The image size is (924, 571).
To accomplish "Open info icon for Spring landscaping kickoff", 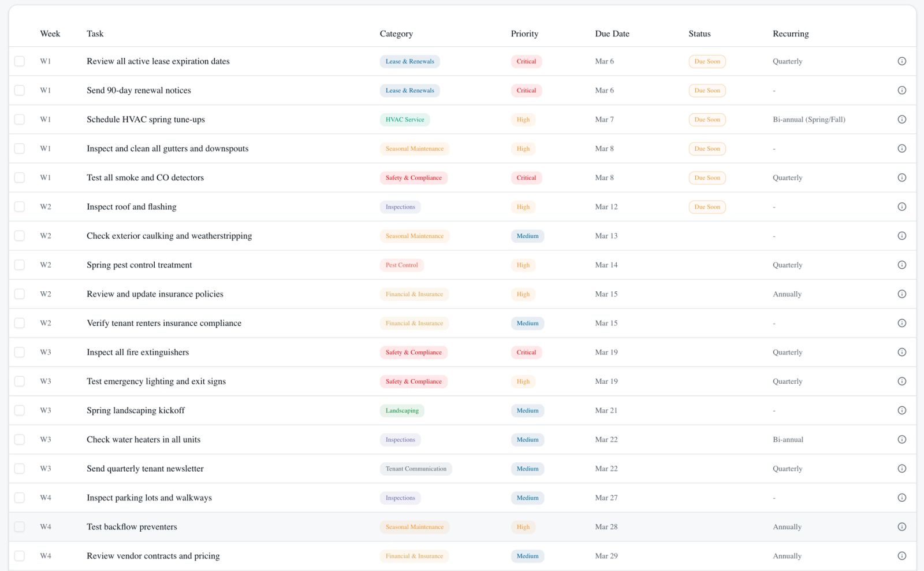I will click(901, 410).
